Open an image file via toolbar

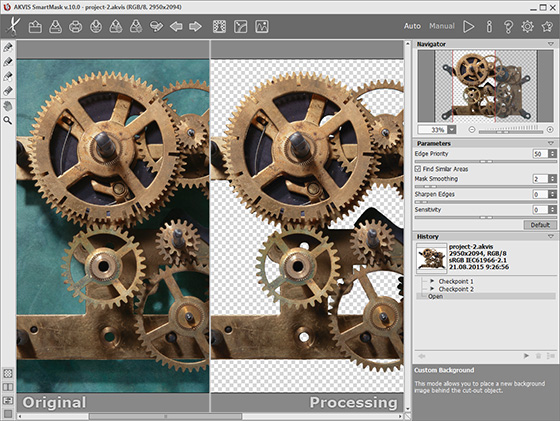tap(35, 26)
